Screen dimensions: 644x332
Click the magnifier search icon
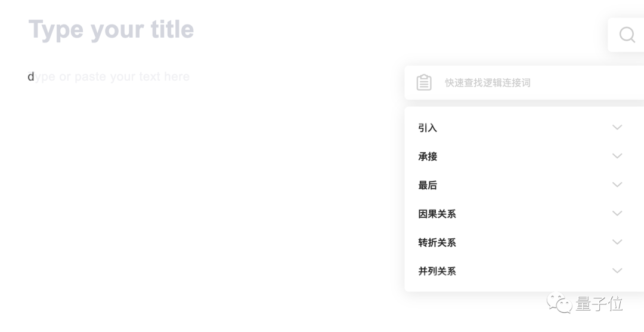click(x=627, y=35)
